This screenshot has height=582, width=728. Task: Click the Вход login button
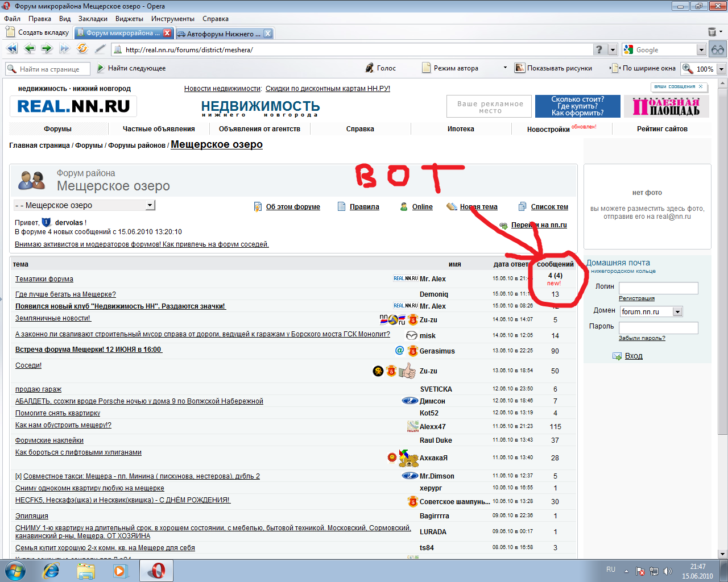[x=634, y=356]
